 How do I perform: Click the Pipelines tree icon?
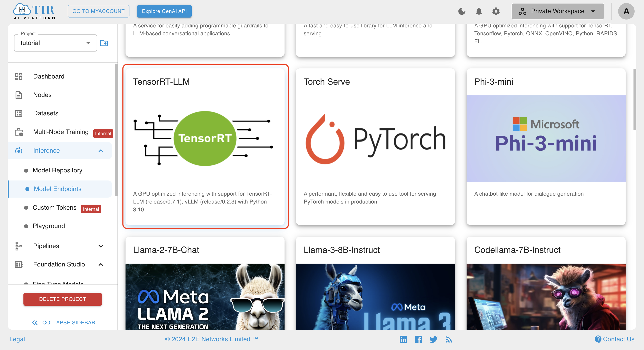[19, 246]
